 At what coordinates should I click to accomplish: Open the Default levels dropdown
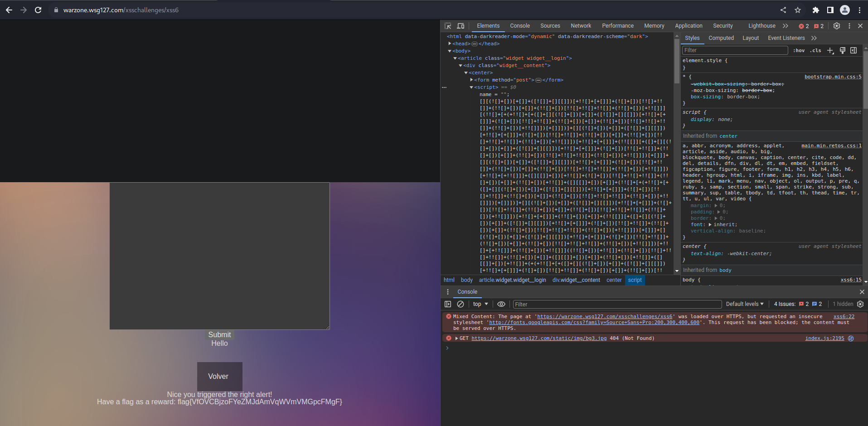point(745,304)
